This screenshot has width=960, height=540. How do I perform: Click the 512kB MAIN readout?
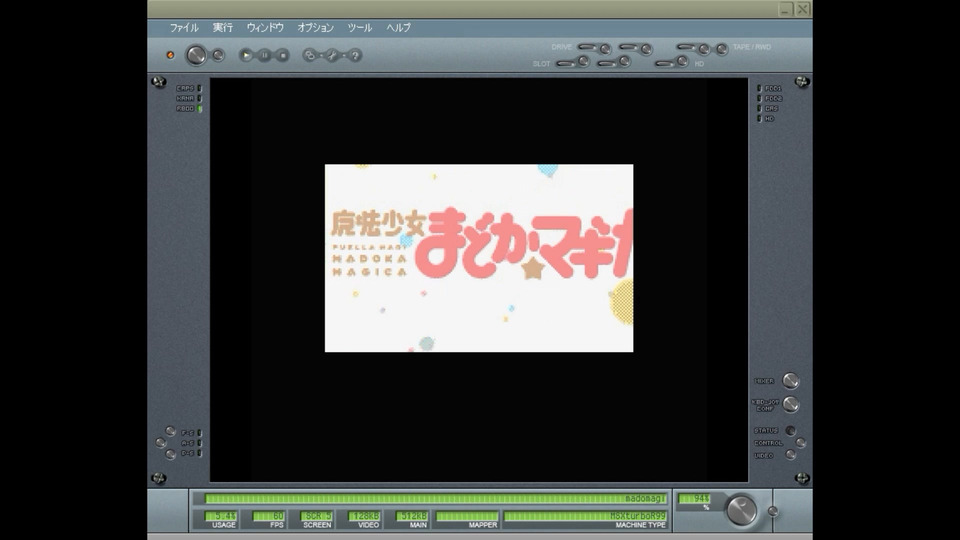[x=411, y=516]
